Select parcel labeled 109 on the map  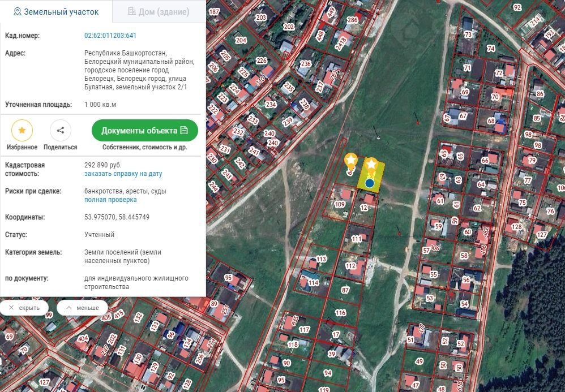(340, 204)
